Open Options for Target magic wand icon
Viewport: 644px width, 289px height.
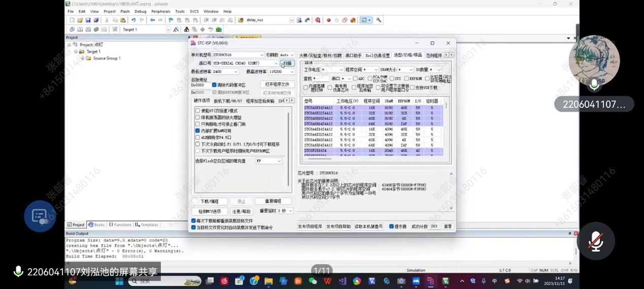(176, 29)
